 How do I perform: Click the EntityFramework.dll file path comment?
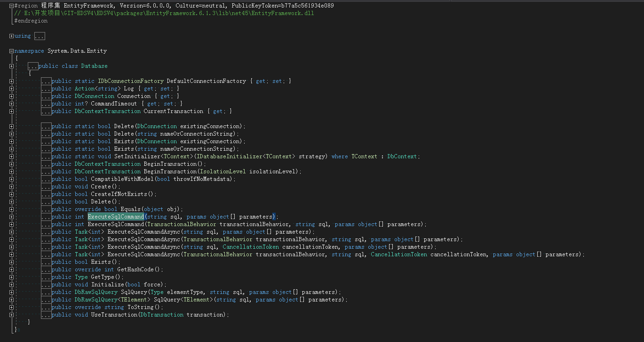[164, 13]
